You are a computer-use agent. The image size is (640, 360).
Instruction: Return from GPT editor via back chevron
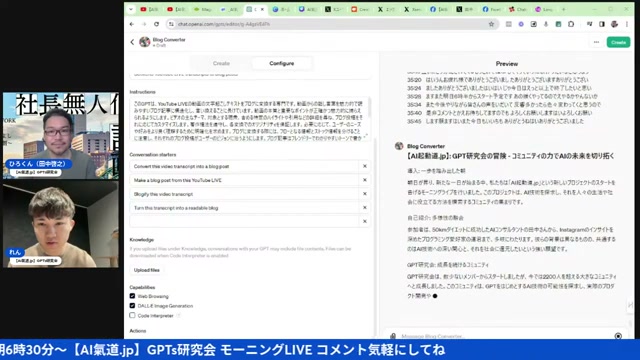pos(132,42)
